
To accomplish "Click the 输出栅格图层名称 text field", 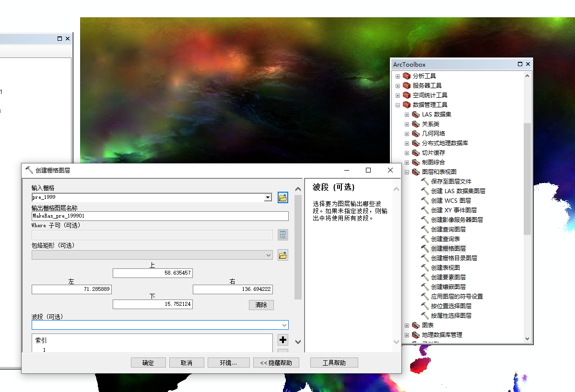I will [x=160, y=216].
